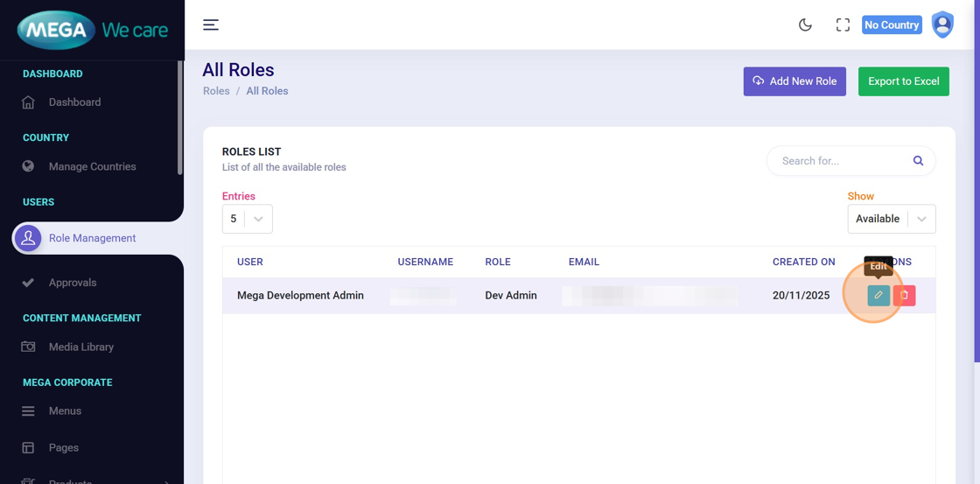
Task: Click the MEGA We care logo
Action: tap(92, 31)
